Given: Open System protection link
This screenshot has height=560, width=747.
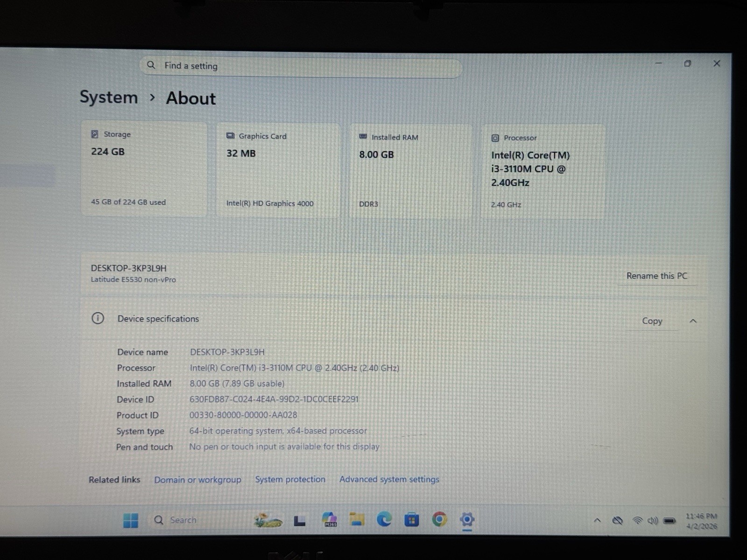Looking at the screenshot, I should pyautogui.click(x=290, y=479).
